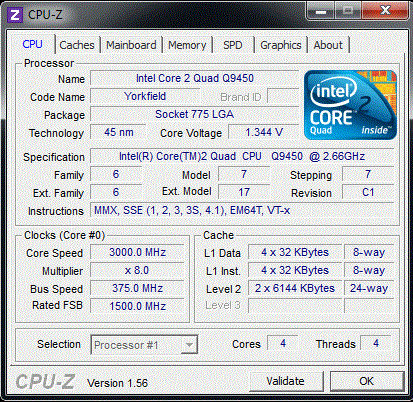
Task: Click the Intel Core 2 Quad logo
Action: click(x=350, y=105)
